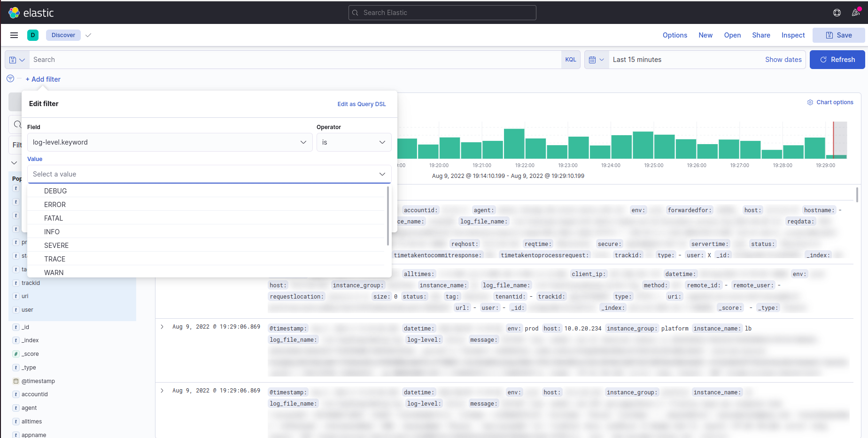Click the checkmark beside the Discover breadcrumb
Screen dimensions: 868x438
pos(88,35)
